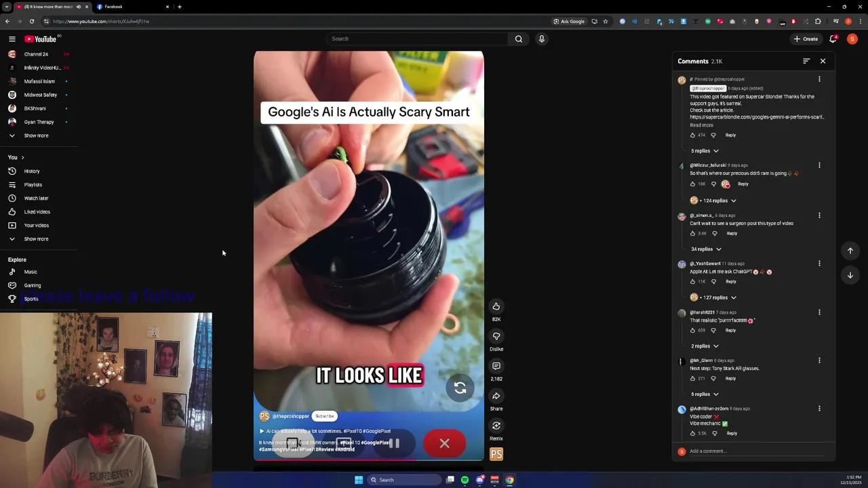The height and width of the screenshot is (488, 868).
Task: Open Playlists in the sidebar
Action: 33,184
